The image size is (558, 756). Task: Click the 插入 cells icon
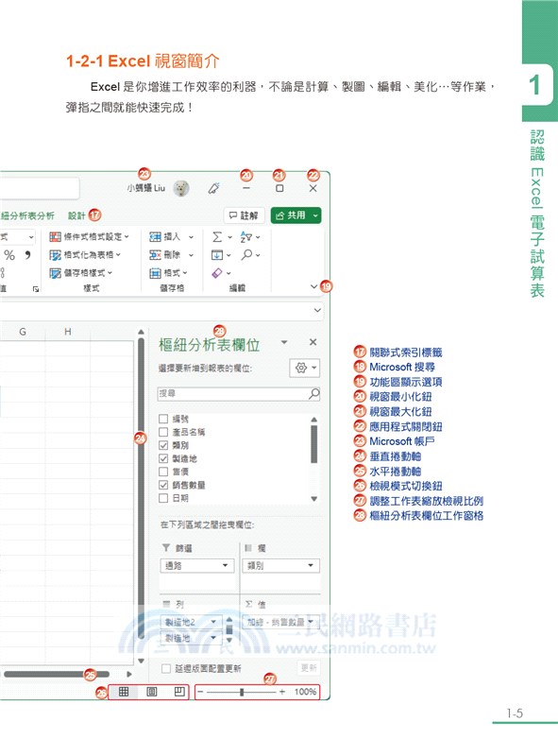click(x=155, y=237)
